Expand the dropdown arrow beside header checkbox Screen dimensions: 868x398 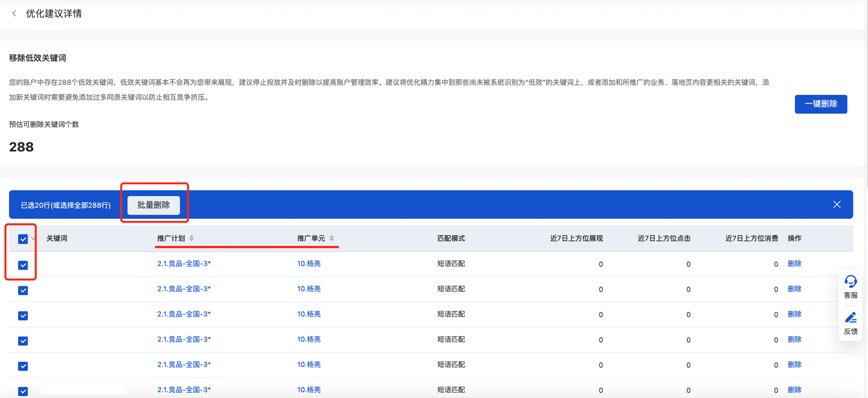(x=33, y=239)
